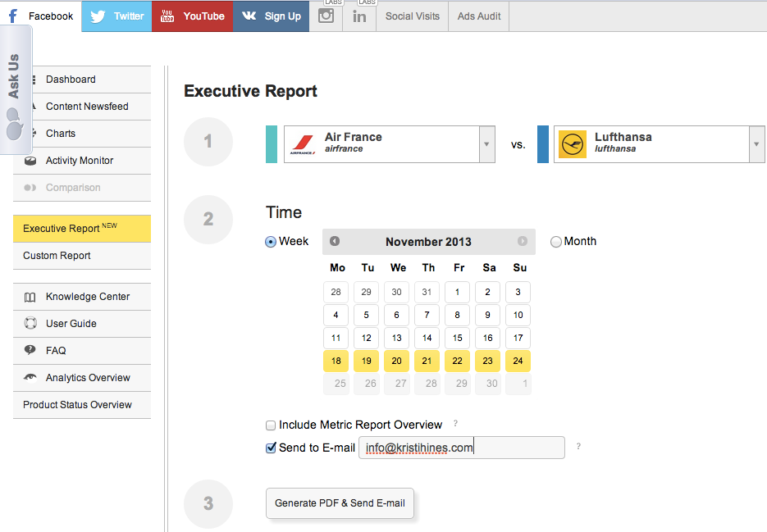Click the teal Air France color bar
The width and height of the screenshot is (767, 532).
(272, 144)
